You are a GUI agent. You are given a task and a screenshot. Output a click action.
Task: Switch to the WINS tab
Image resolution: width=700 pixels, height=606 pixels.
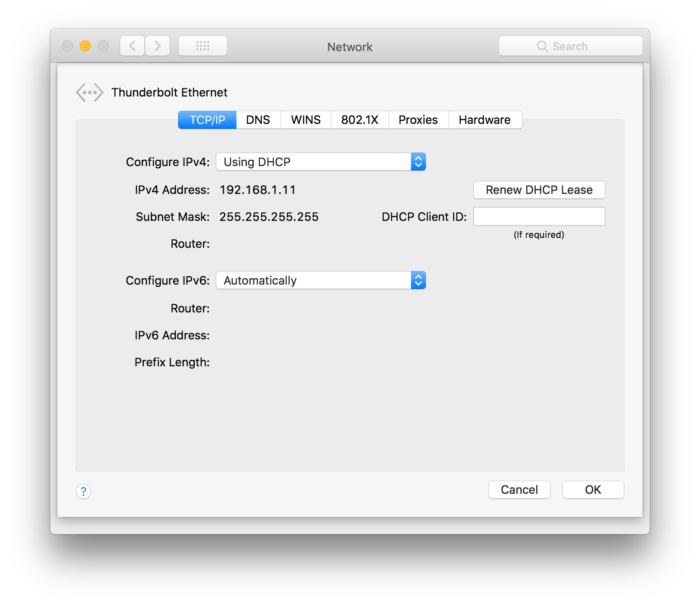pos(306,120)
